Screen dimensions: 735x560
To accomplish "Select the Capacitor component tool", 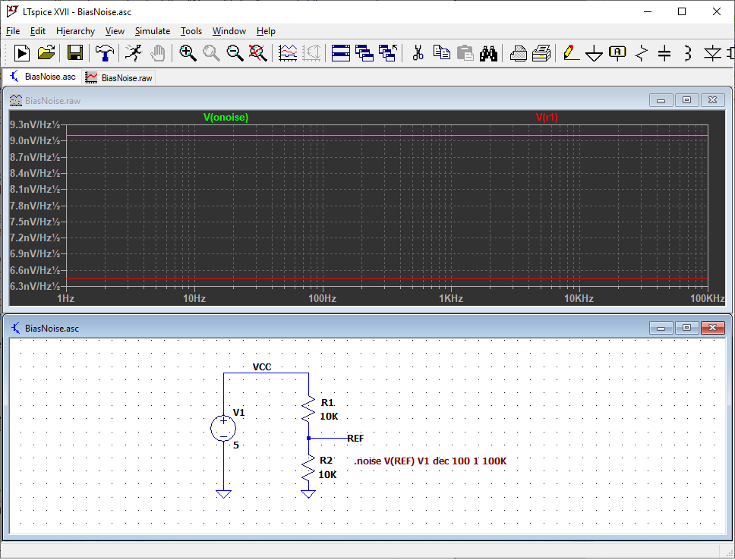I will point(664,53).
